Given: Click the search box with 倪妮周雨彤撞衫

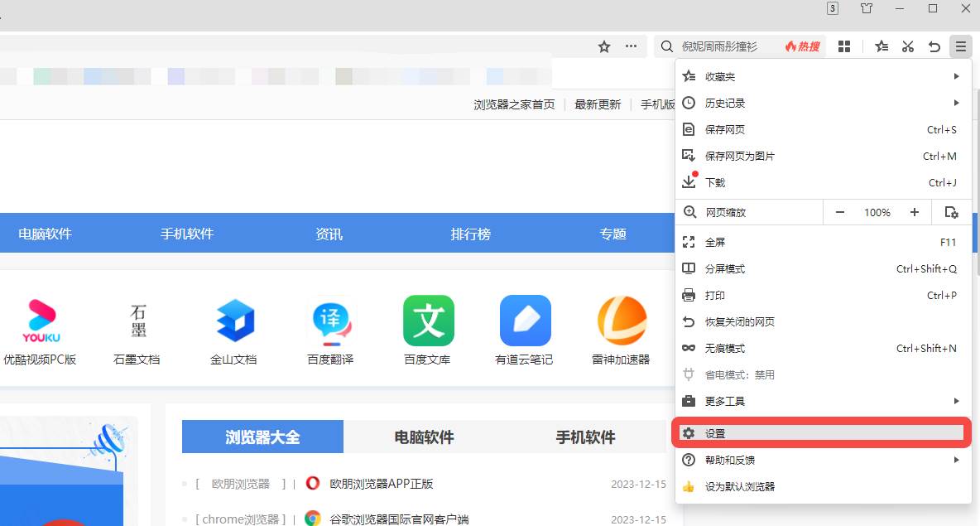Looking at the screenshot, I should pos(719,46).
